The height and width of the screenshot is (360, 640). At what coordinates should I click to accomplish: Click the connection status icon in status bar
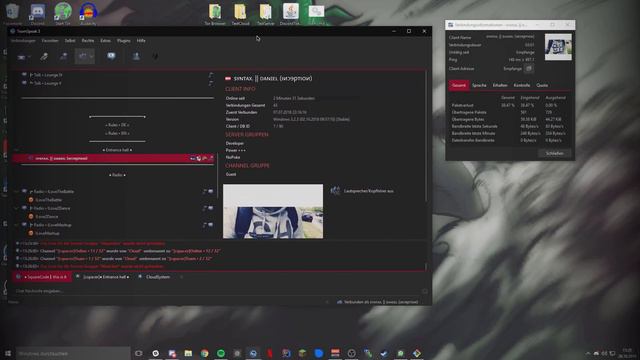(340, 302)
